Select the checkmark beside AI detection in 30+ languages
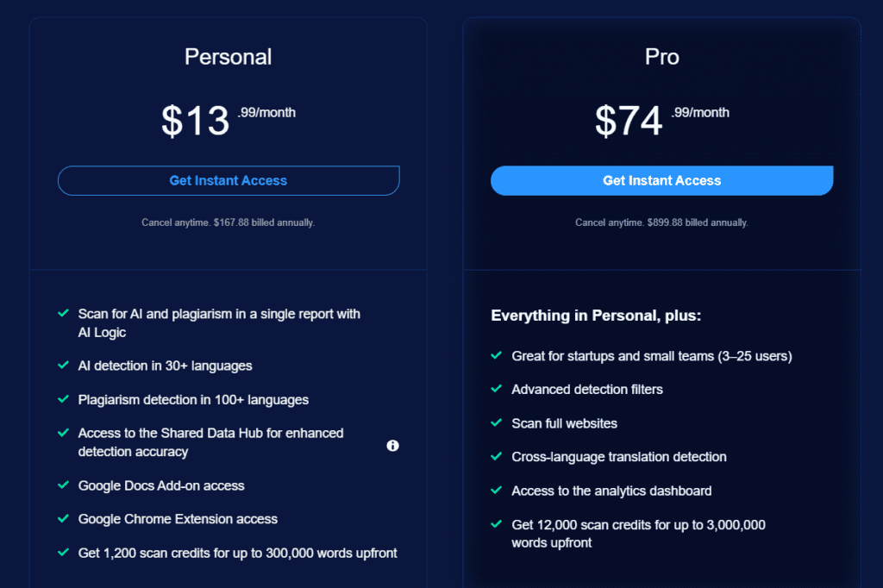Screen dimensions: 883x588 pyautogui.click(x=63, y=366)
